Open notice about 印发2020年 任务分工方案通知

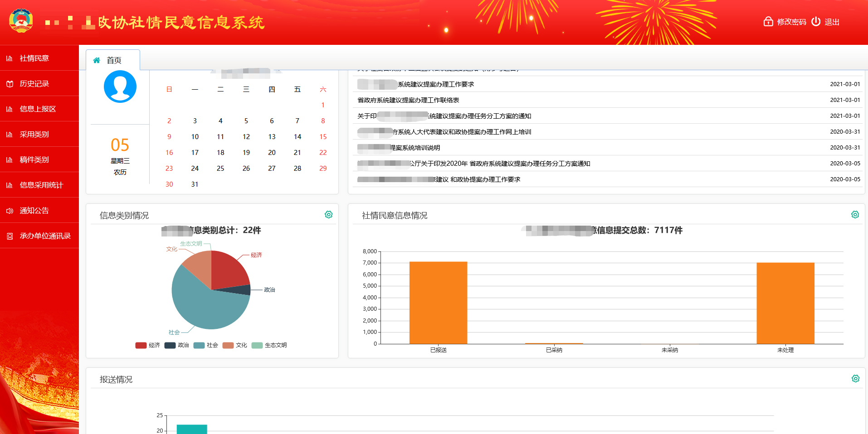pos(474,164)
